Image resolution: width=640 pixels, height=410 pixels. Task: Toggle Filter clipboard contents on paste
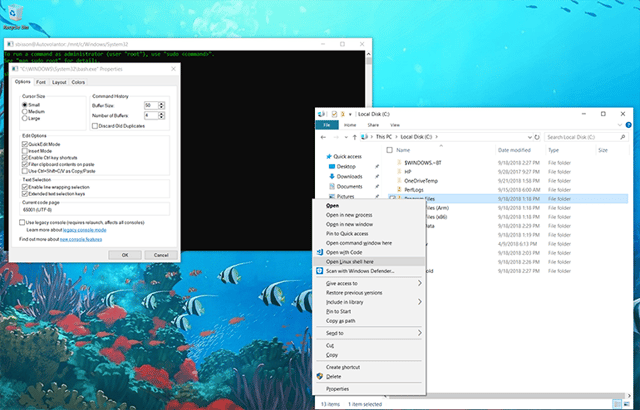tap(25, 164)
